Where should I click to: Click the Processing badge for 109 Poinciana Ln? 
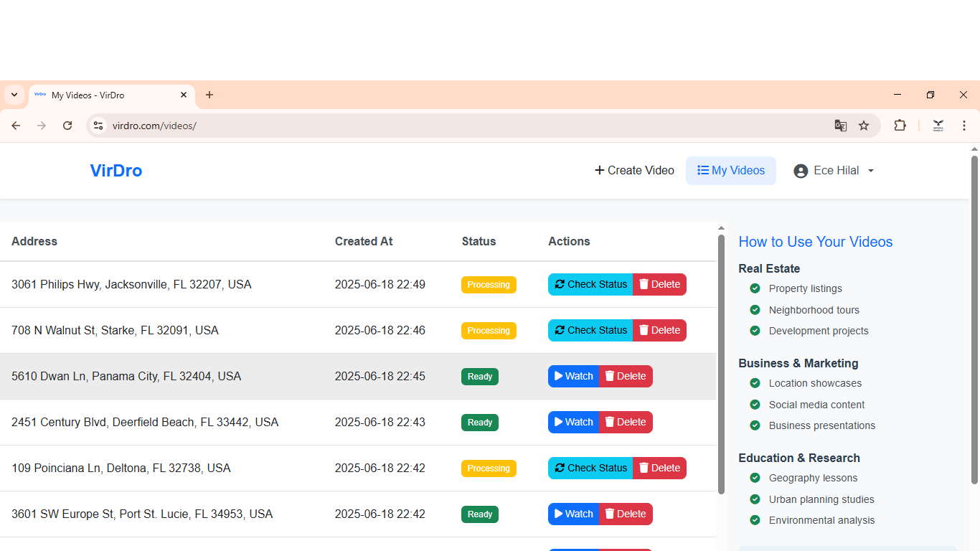pos(489,468)
